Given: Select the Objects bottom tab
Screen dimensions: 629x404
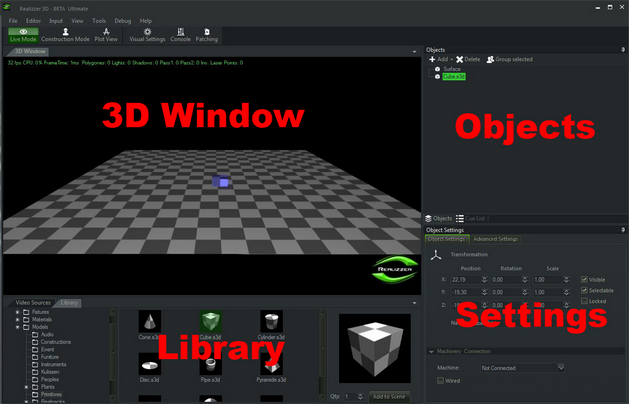Looking at the screenshot, I should pos(438,218).
